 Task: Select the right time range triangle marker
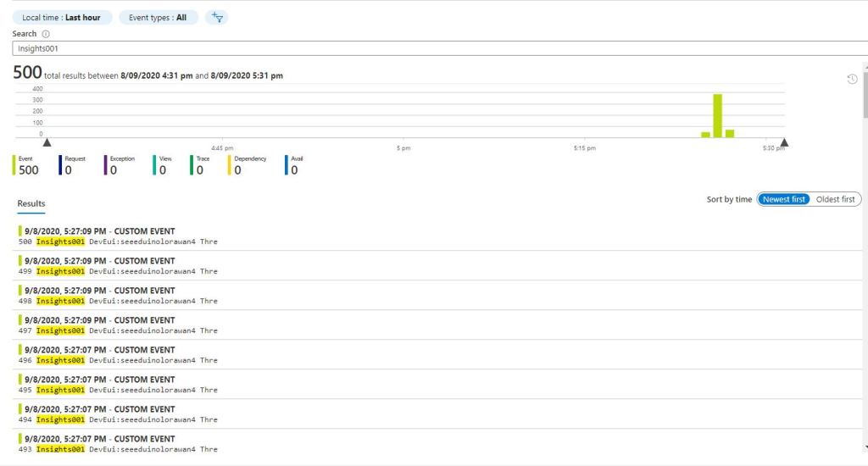click(784, 143)
